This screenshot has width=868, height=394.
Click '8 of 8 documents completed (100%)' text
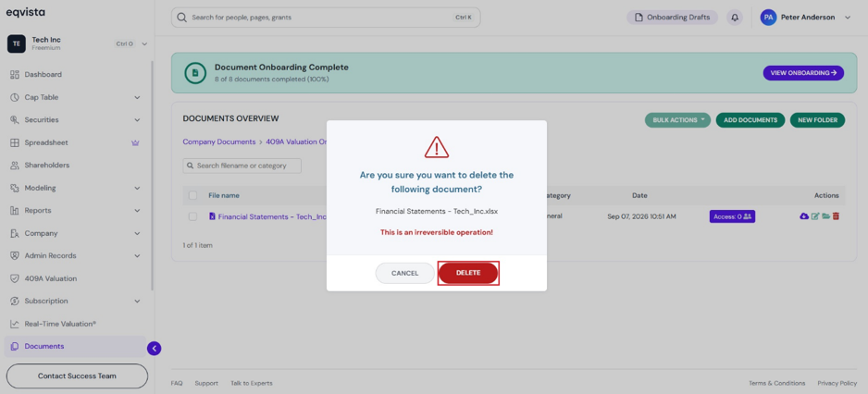click(x=272, y=80)
